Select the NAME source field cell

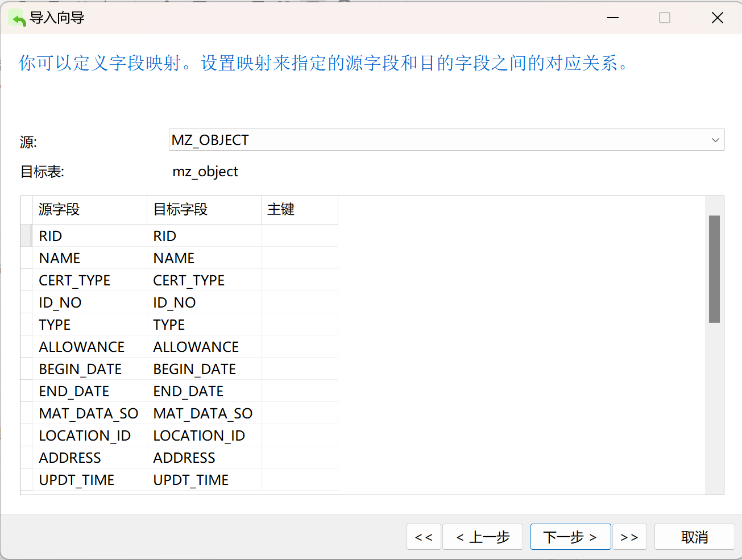tap(90, 258)
